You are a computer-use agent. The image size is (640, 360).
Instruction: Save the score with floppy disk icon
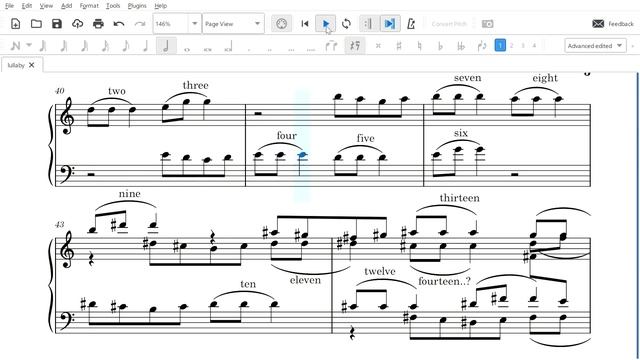click(x=57, y=24)
